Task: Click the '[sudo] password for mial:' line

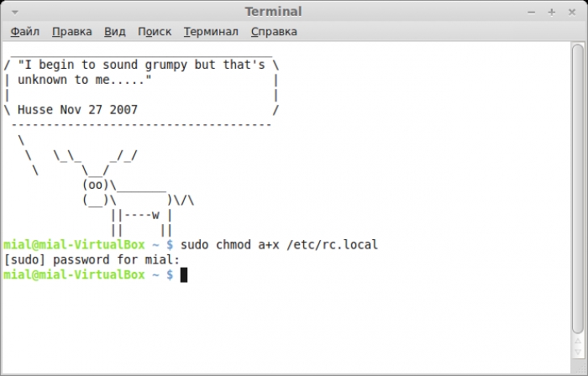Action: (91, 260)
